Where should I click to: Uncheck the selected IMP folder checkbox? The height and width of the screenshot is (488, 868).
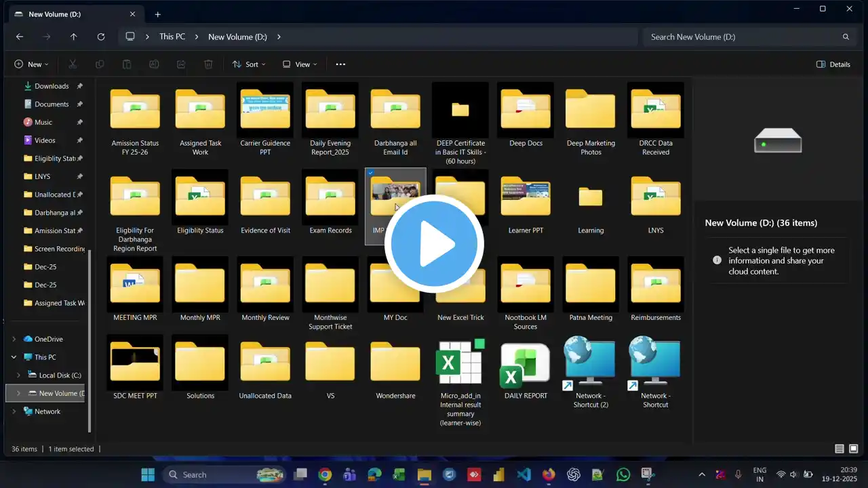point(370,174)
